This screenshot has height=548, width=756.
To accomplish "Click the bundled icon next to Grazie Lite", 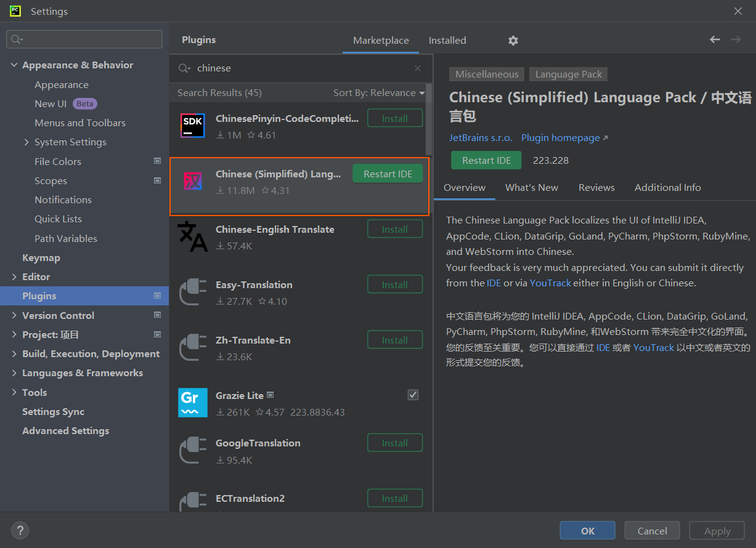I will pos(270,395).
